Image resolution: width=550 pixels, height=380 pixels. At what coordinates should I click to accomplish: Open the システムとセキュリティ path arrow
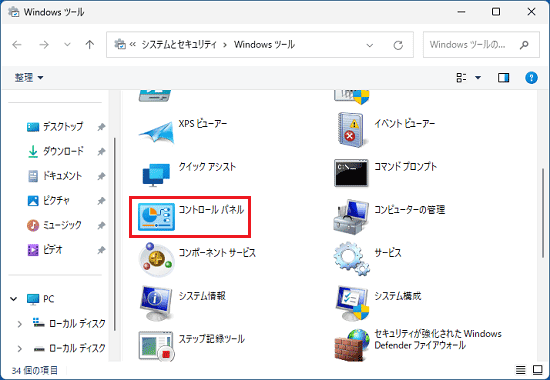[225, 45]
